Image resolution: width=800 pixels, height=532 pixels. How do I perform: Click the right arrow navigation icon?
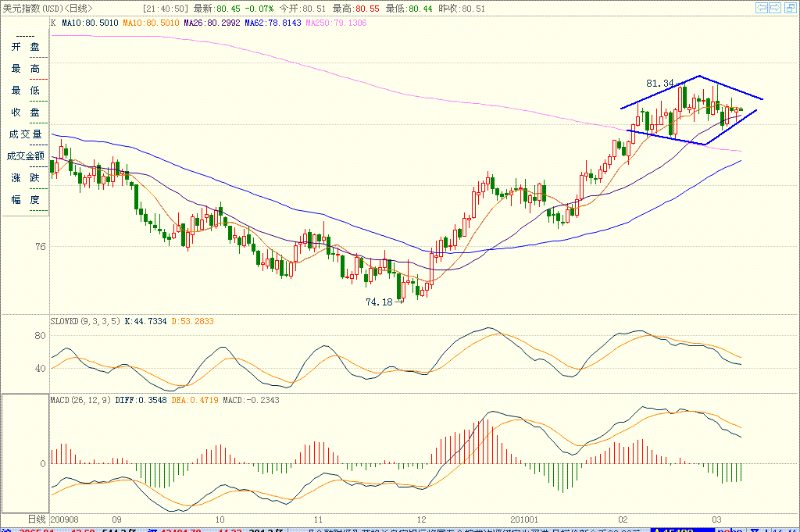coord(775,8)
